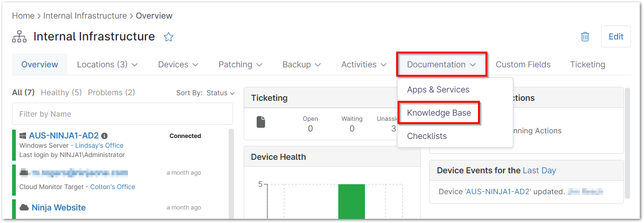Open the Sort By Status dropdown
This screenshot has width=644, height=223.
pyautogui.click(x=219, y=93)
